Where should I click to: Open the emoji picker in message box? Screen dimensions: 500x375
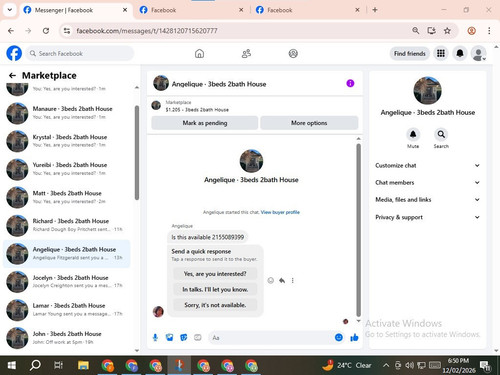click(x=339, y=338)
